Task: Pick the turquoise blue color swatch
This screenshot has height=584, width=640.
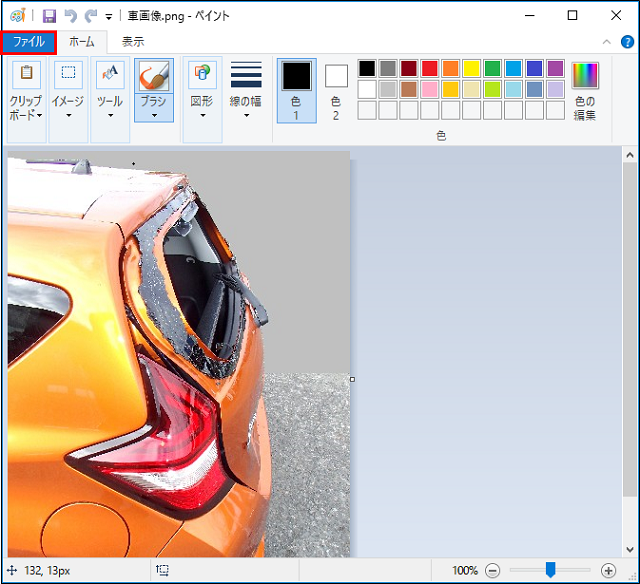Action: (x=513, y=69)
